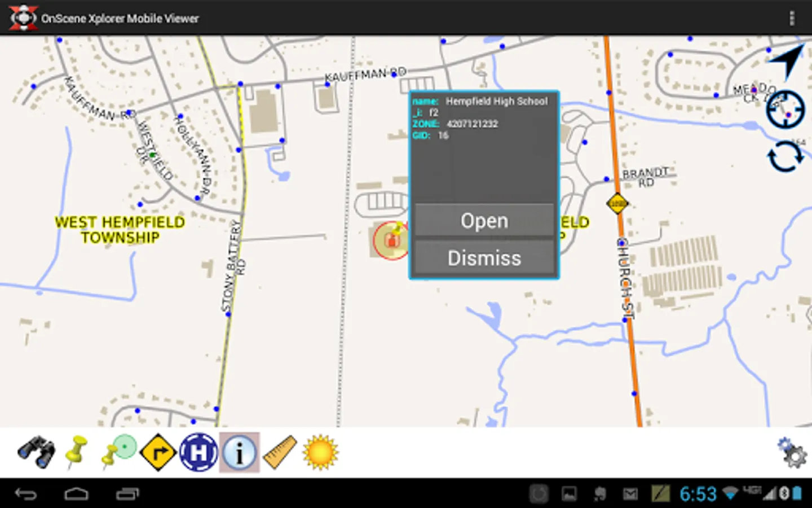
Task: Select the pushpin with green radius tool
Action: 119,452
